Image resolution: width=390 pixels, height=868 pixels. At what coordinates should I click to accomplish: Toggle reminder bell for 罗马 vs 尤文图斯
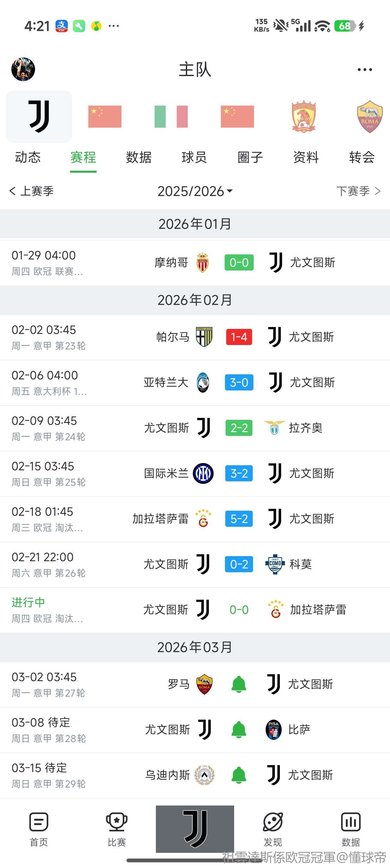239,684
